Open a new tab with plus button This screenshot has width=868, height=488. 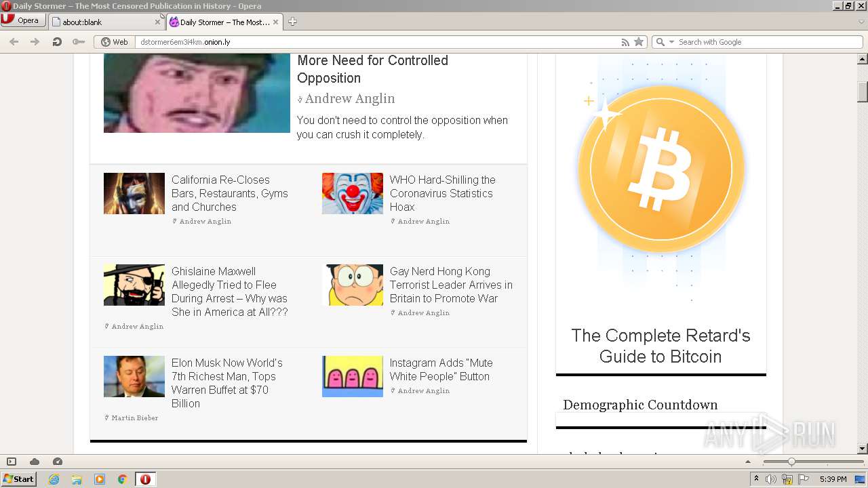click(292, 22)
